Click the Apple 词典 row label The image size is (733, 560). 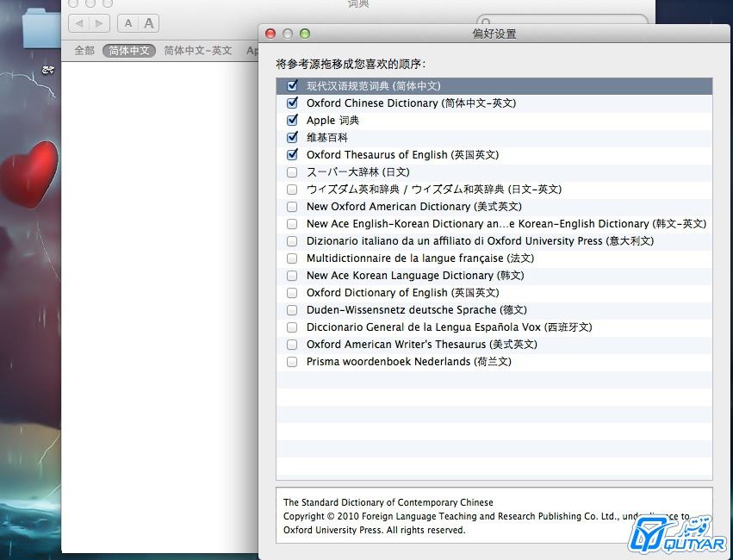(x=332, y=121)
